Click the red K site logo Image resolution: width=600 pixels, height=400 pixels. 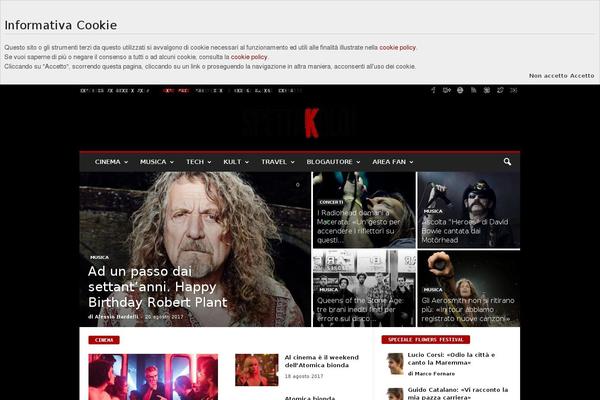[311, 123]
